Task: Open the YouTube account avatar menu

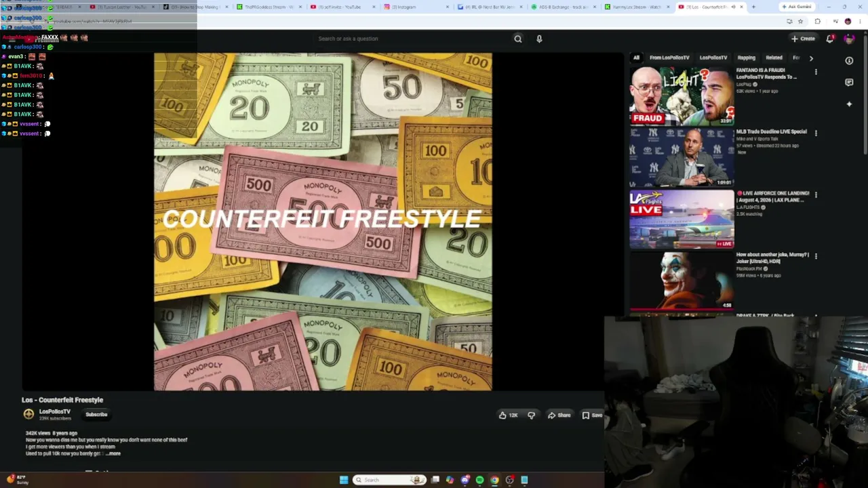Action: click(x=849, y=39)
